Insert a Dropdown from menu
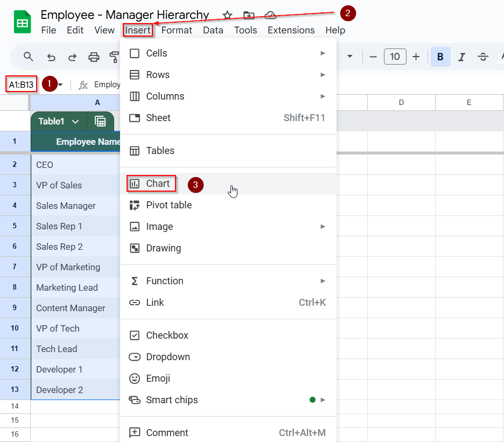The width and height of the screenshot is (504, 442). pyautogui.click(x=228, y=357)
